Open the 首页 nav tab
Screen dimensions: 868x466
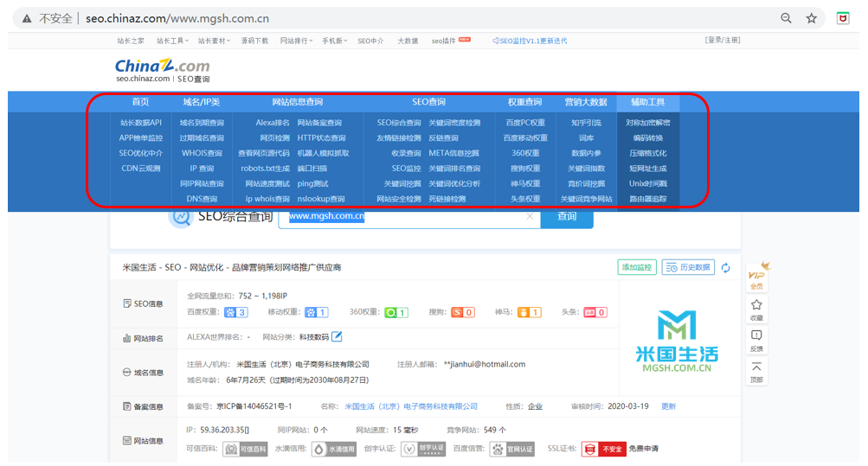click(140, 102)
